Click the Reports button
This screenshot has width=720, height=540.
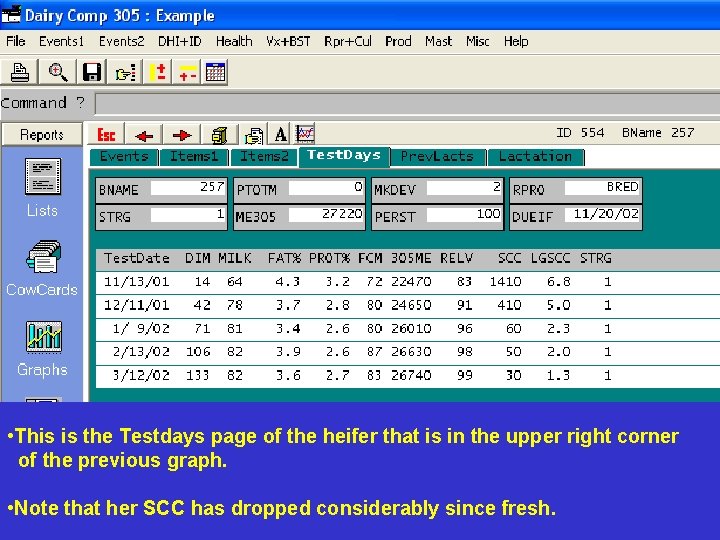tap(42, 135)
